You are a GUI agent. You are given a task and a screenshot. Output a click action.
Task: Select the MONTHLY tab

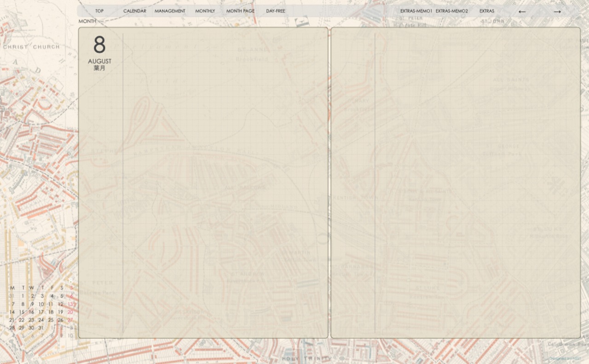click(x=205, y=11)
